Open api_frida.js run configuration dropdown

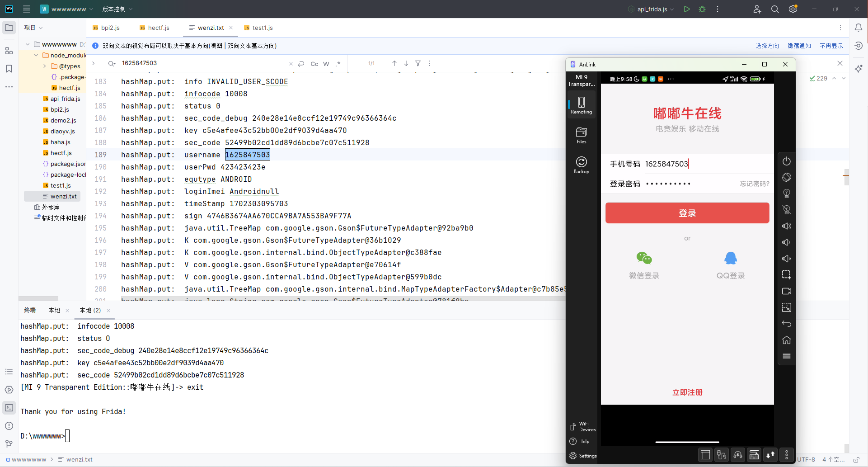click(651, 9)
